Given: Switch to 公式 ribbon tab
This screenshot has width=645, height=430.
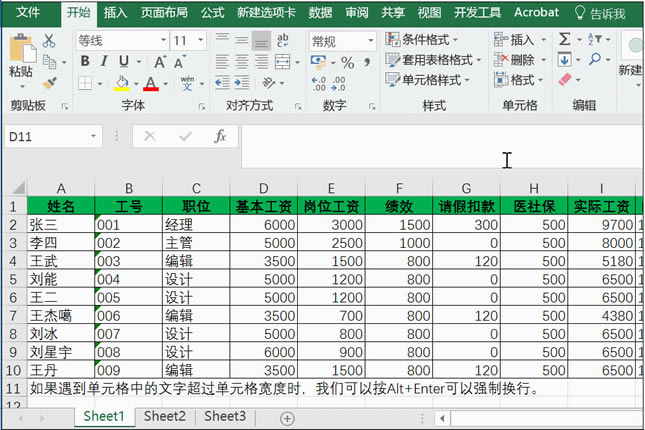Looking at the screenshot, I should (213, 13).
